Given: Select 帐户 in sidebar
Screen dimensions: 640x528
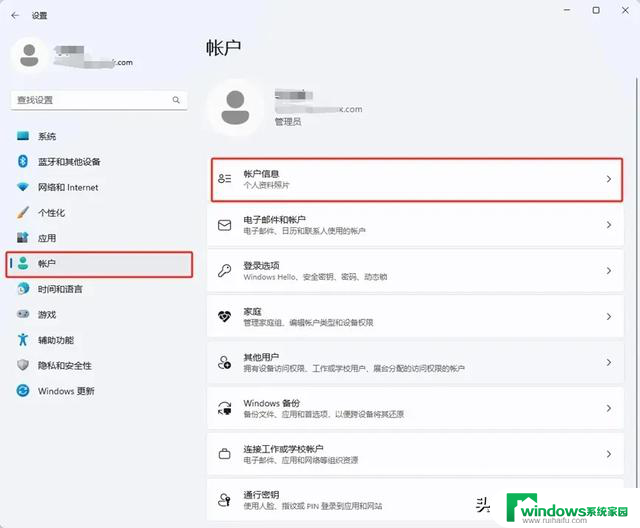Looking at the screenshot, I should tap(99, 264).
